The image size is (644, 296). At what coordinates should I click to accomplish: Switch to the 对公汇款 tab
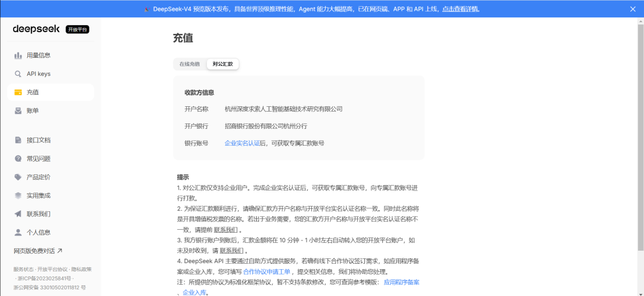[222, 64]
